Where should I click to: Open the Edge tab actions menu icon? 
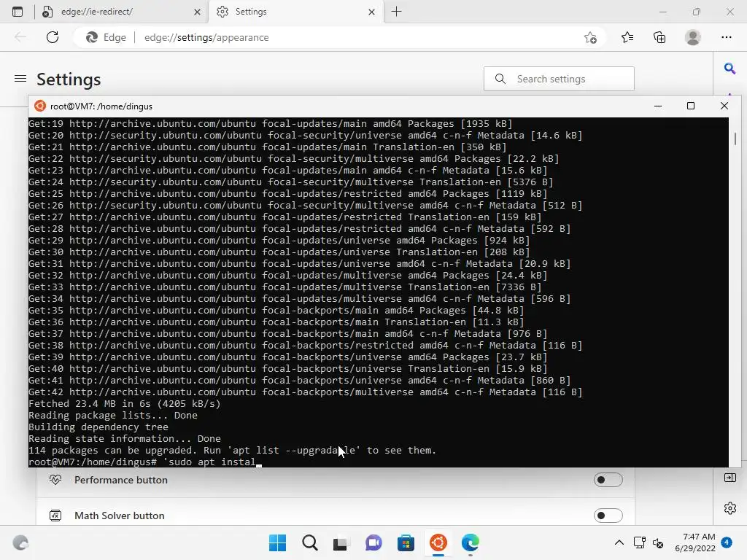18,12
